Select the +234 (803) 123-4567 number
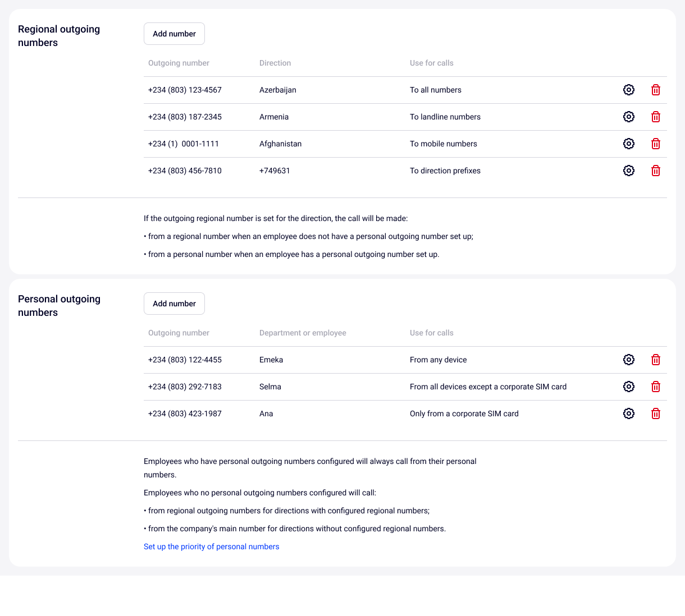The image size is (685, 616). (185, 90)
